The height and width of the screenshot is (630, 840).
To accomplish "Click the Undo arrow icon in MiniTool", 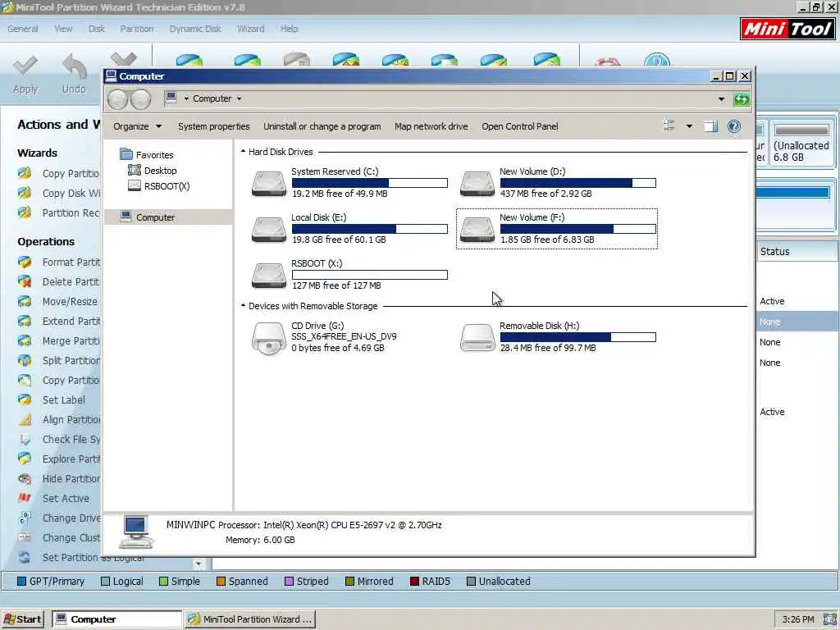I will coord(75,66).
